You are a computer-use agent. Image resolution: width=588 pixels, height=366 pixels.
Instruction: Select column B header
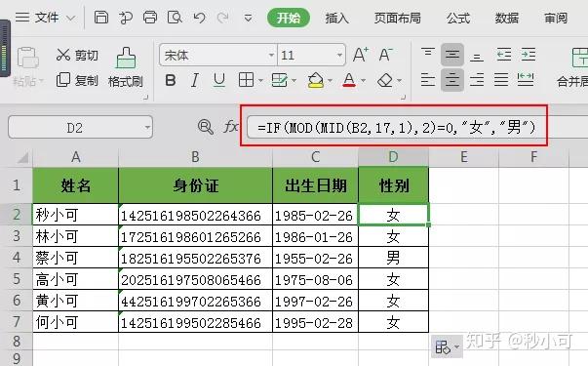tap(195, 157)
